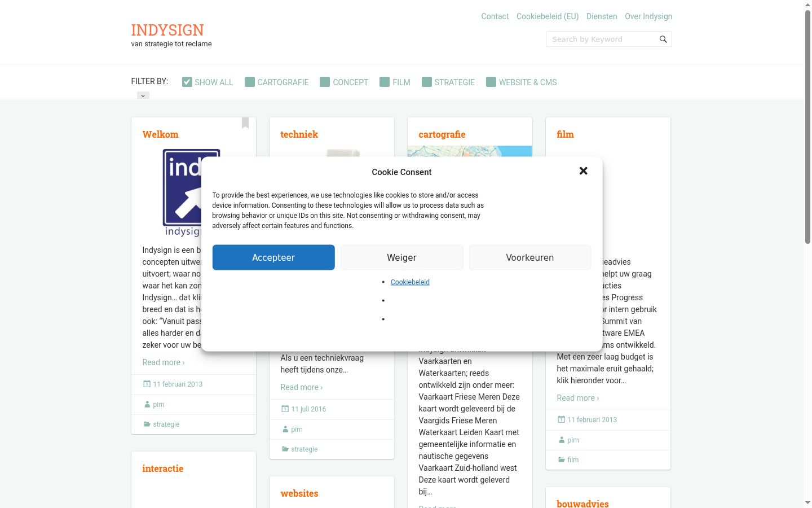The height and width of the screenshot is (508, 812).
Task: Enable the Website & CMS filter checkbox
Action: (491, 82)
